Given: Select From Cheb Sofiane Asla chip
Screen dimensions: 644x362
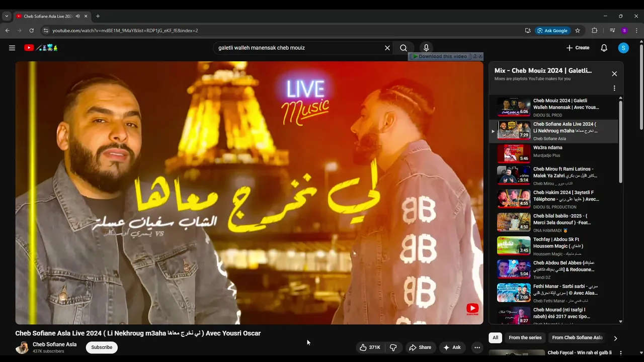Looking at the screenshot, I should (577, 338).
